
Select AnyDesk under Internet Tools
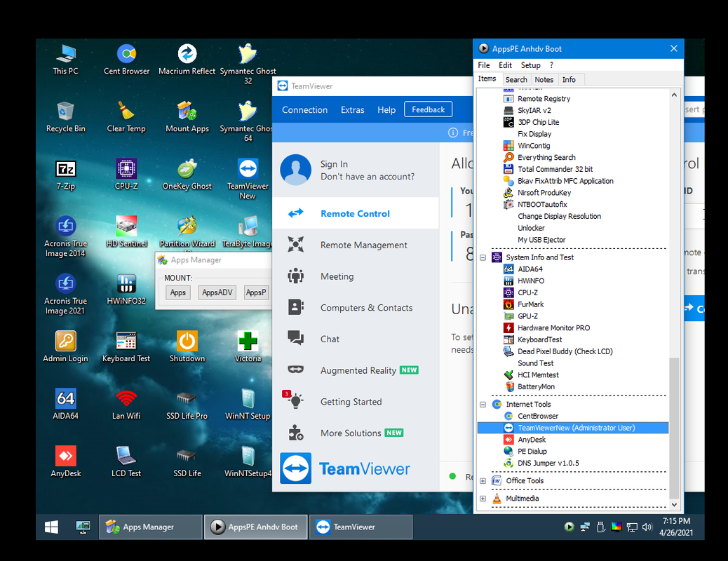pos(532,439)
